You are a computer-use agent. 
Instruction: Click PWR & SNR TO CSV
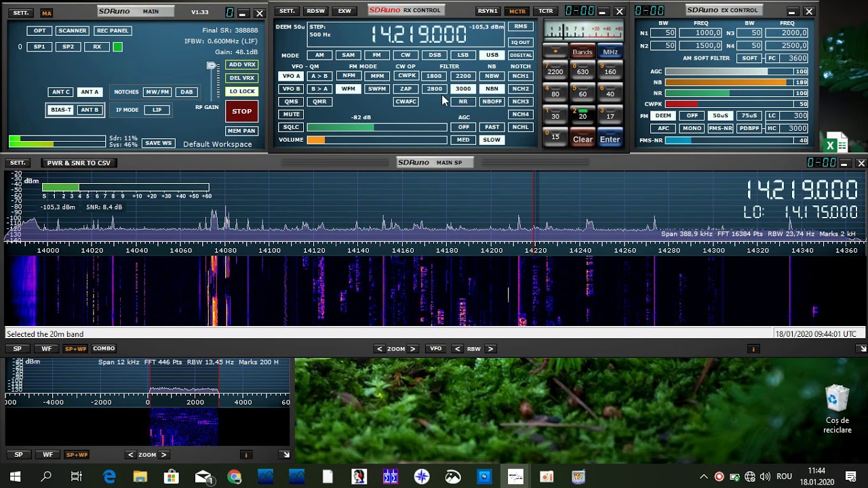pos(79,163)
